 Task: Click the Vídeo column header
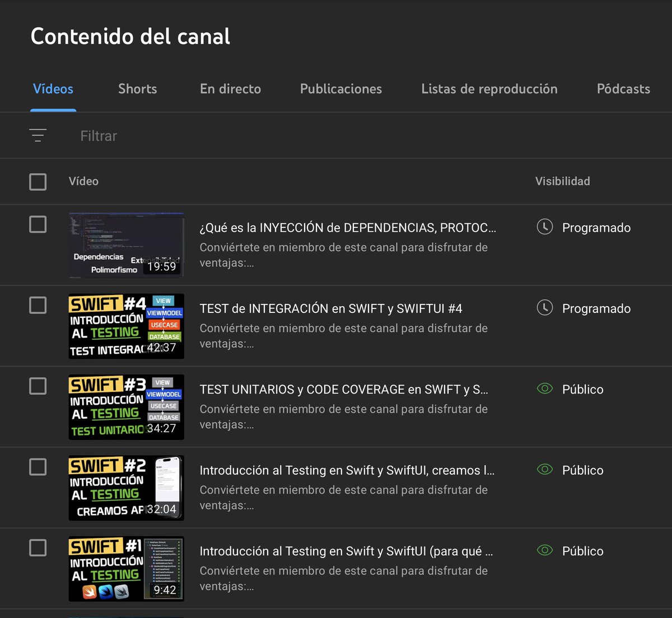click(x=83, y=181)
